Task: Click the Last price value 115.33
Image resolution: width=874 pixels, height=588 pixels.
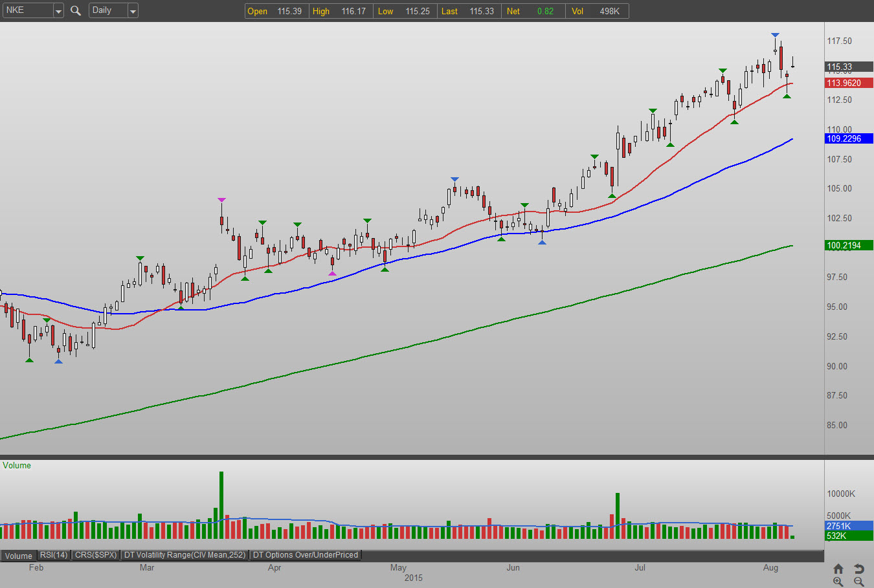Action: click(x=482, y=11)
